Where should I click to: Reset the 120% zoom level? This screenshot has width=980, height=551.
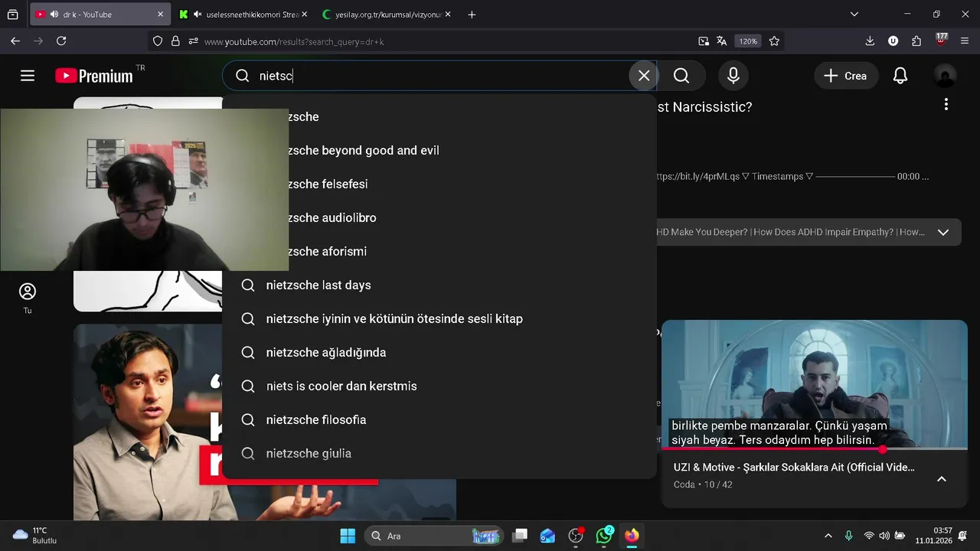tap(748, 41)
